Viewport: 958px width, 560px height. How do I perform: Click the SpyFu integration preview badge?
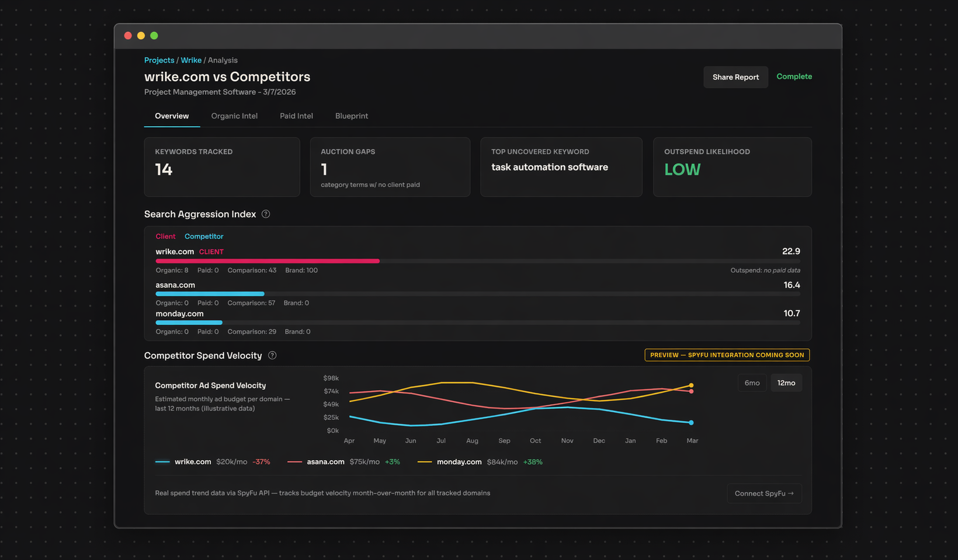pos(726,354)
